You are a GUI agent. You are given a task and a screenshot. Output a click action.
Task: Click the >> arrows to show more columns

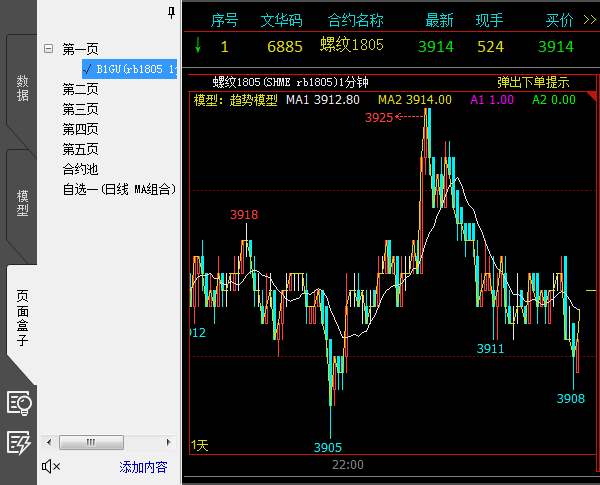click(x=589, y=19)
